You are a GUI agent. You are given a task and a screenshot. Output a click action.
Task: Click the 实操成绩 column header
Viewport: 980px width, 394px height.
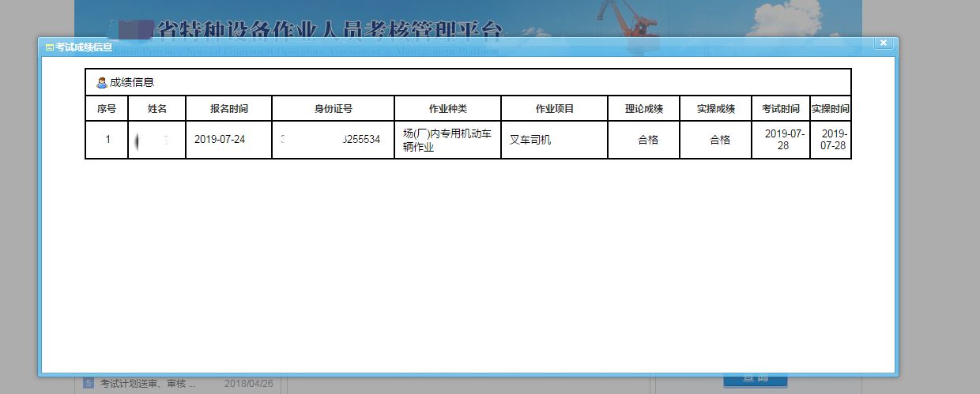(x=716, y=109)
